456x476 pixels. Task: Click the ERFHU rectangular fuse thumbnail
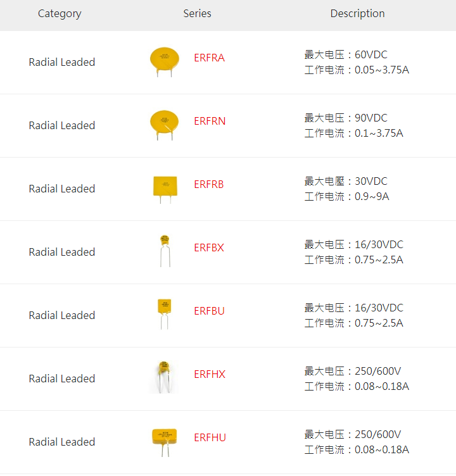165,442
